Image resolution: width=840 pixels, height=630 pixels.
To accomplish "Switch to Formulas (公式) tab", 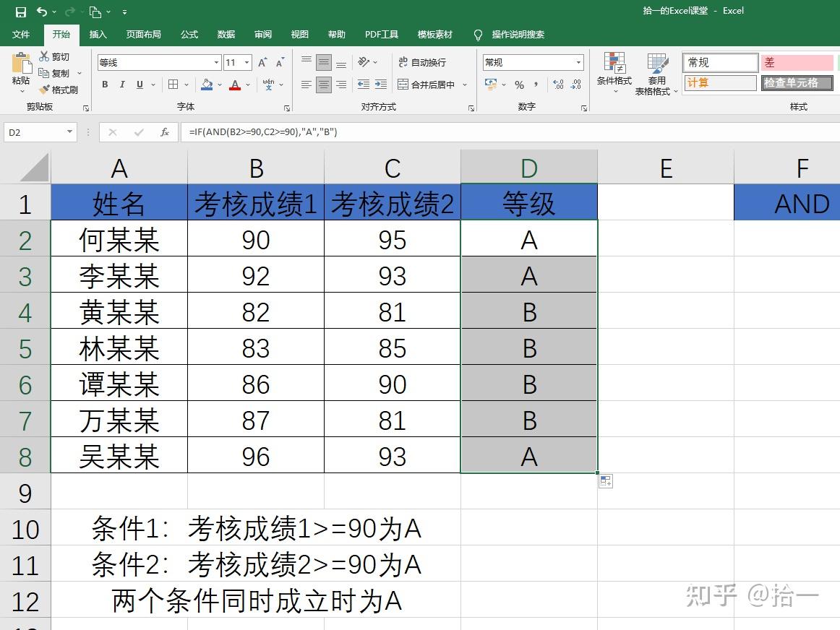I will pyautogui.click(x=189, y=34).
